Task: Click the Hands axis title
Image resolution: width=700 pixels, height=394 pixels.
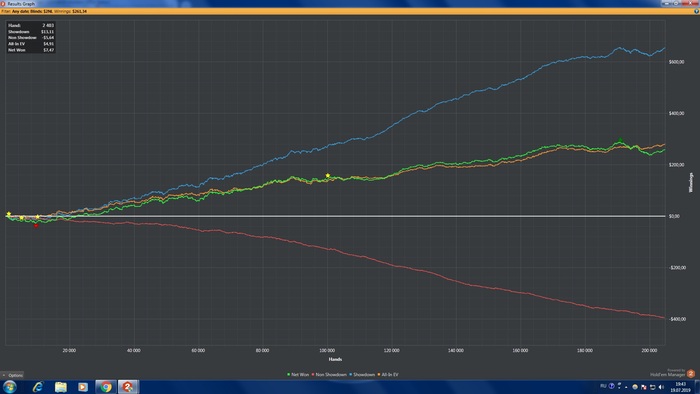Action: 335,359
